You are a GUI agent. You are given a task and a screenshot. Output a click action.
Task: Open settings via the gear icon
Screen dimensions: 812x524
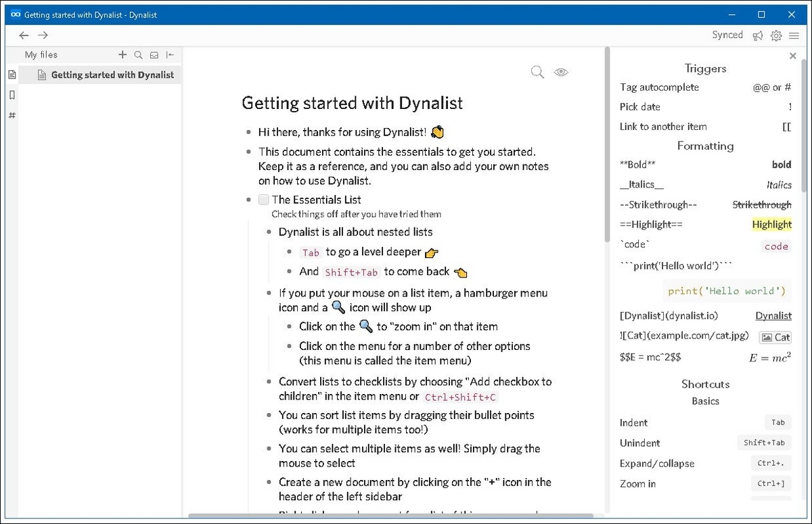(x=776, y=36)
